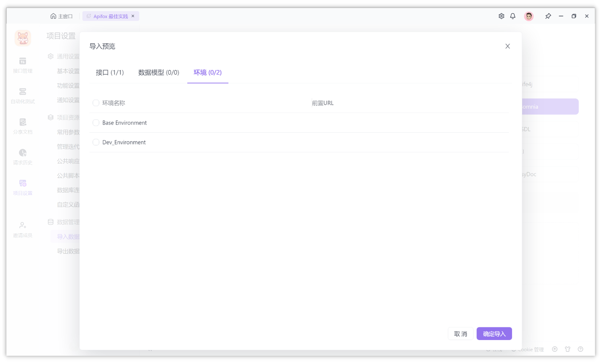
Task: Select 导入数据 in the settings menu
Action: click(x=68, y=237)
